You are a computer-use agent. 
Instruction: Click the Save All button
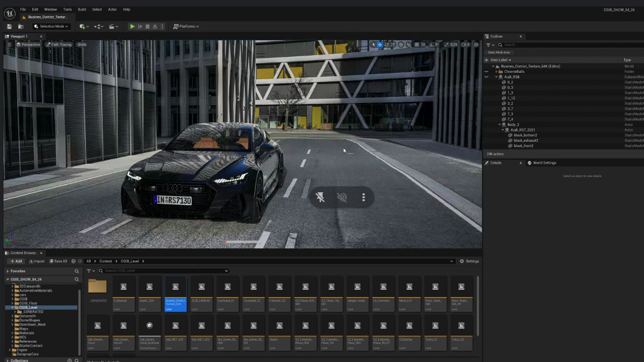pyautogui.click(x=58, y=261)
